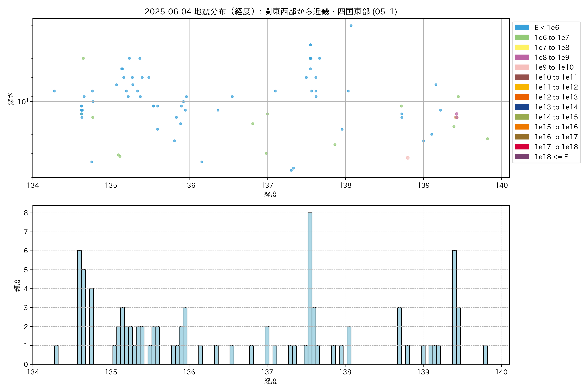Click the pink scatter point near longitude 138.8
Viewport: 588px width, 392px height.
408,158
